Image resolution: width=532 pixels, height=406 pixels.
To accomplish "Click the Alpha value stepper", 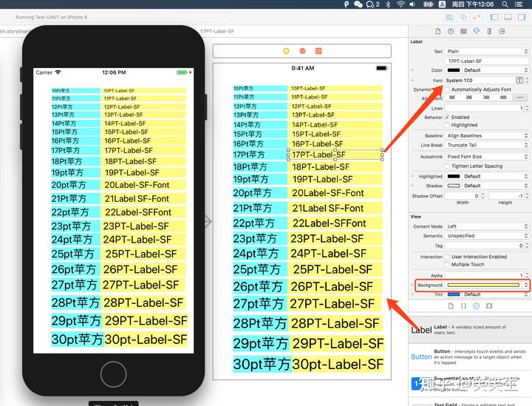I will pos(527,275).
